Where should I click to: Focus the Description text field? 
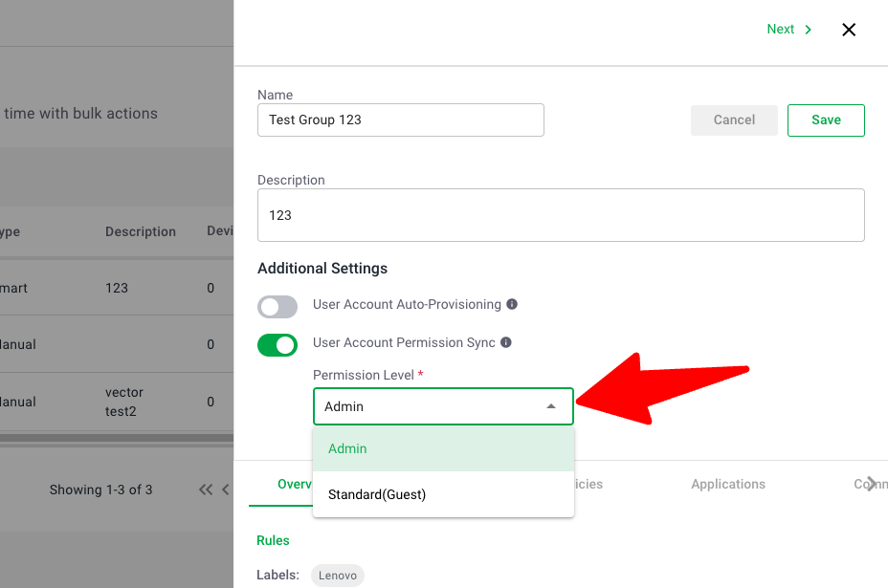pos(561,215)
